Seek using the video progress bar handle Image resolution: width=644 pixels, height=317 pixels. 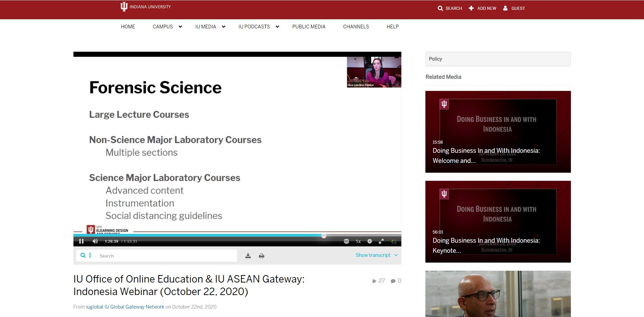(324, 236)
